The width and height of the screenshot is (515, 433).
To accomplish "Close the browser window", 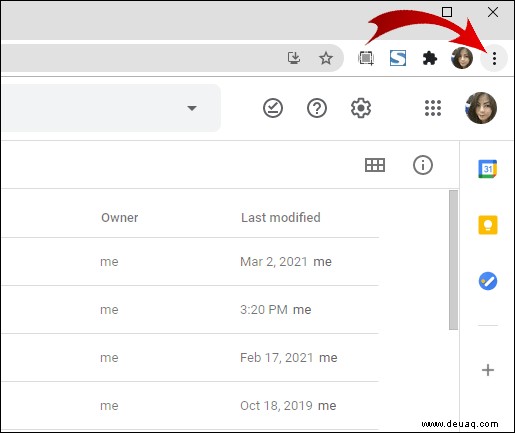I will click(x=493, y=12).
